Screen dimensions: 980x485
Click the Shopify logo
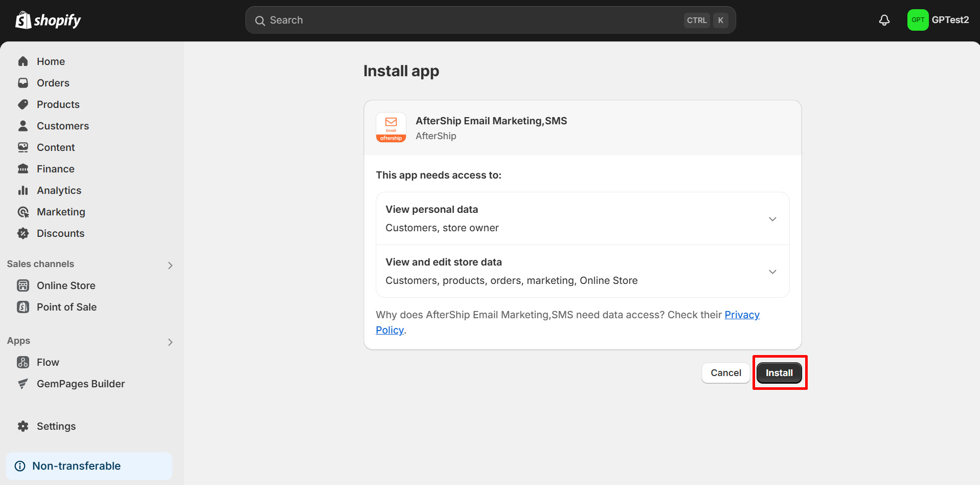[48, 20]
